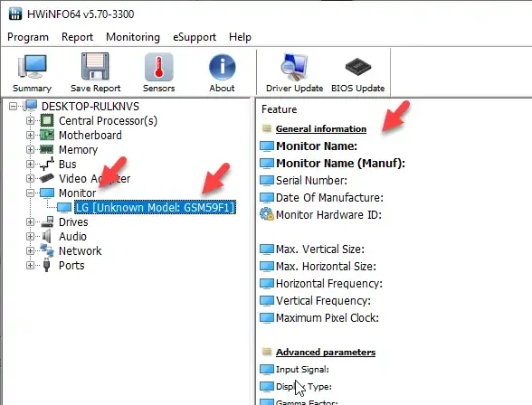Open the Monitoring menu

pos(133,37)
